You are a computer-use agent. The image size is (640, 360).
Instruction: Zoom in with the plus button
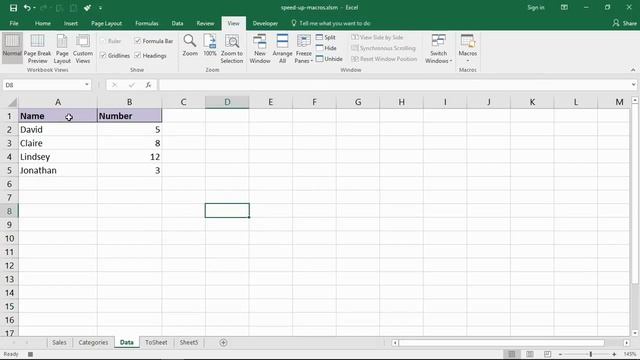point(614,354)
